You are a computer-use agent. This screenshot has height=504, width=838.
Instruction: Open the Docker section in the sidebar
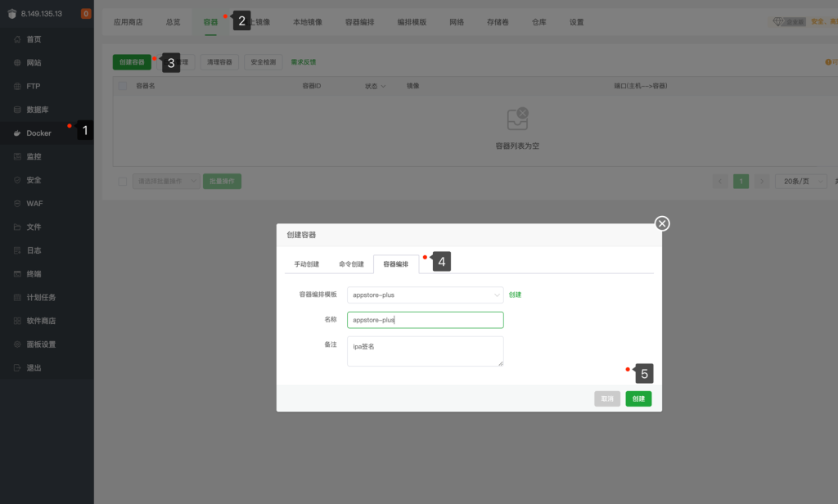coord(37,131)
